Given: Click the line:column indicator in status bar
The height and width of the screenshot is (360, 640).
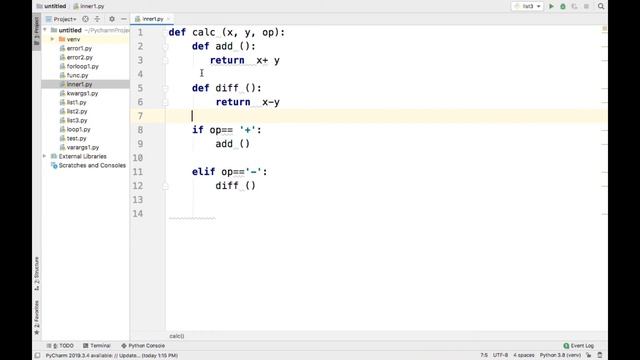Looking at the screenshot, I should [x=484, y=356].
